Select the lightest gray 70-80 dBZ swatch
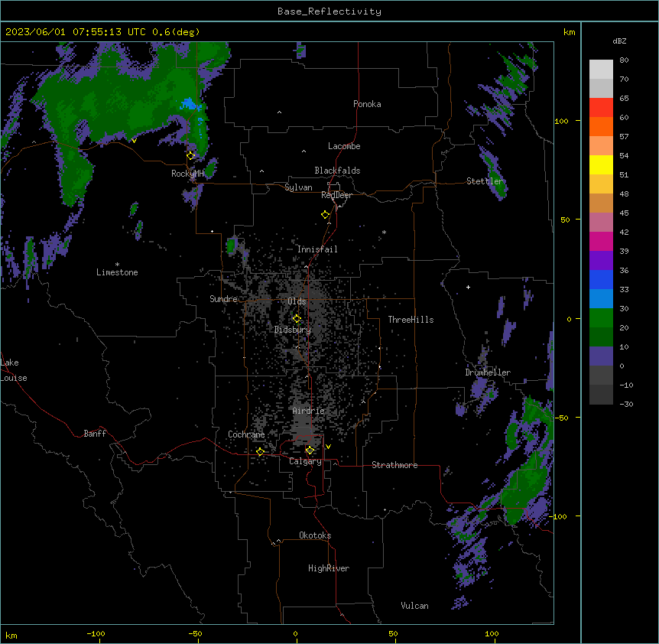The height and width of the screenshot is (644, 659). click(601, 70)
